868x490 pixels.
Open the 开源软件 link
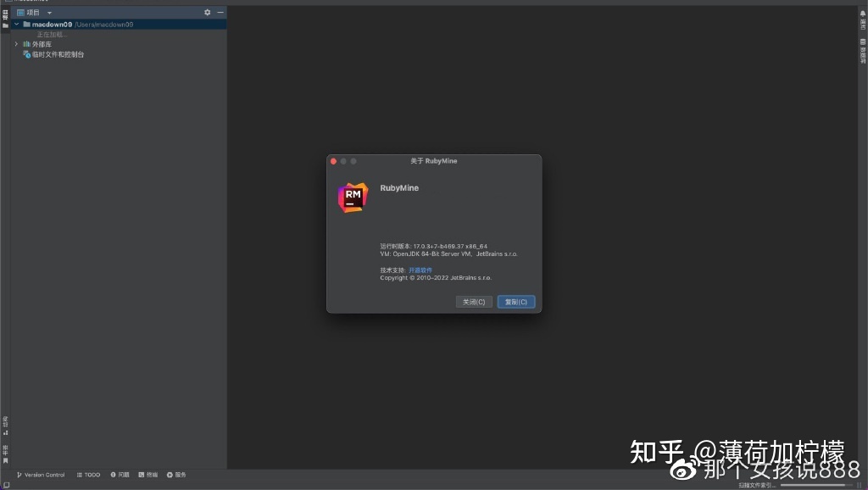pos(420,270)
